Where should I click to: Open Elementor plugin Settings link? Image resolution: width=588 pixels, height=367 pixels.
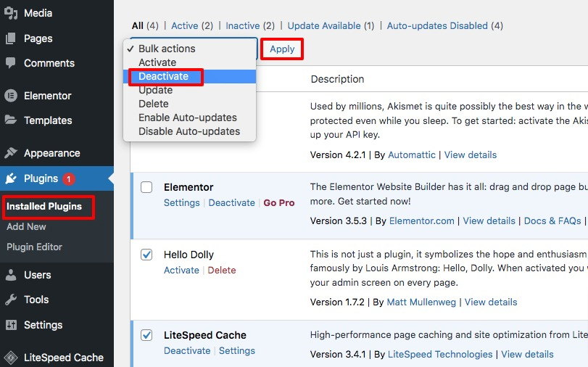[x=181, y=202]
